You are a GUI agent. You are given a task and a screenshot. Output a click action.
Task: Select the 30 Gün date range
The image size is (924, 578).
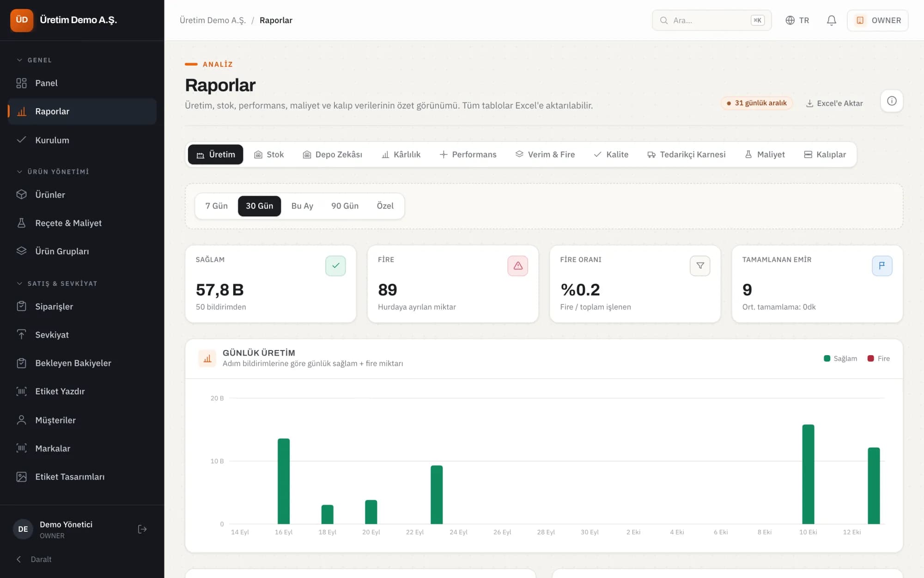pos(259,206)
